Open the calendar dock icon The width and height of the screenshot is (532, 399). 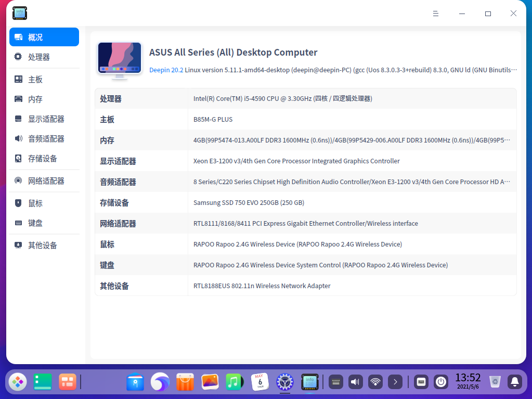[260, 382]
